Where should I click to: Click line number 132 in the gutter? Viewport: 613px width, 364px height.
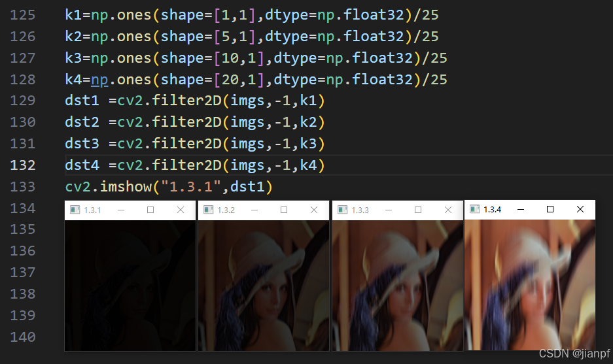pyautogui.click(x=23, y=165)
